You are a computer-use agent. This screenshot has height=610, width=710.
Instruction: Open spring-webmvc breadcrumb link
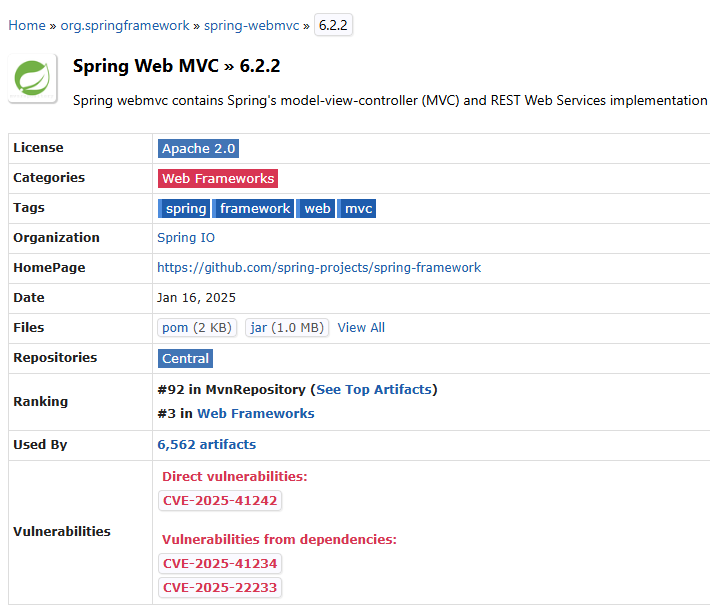pyautogui.click(x=251, y=25)
